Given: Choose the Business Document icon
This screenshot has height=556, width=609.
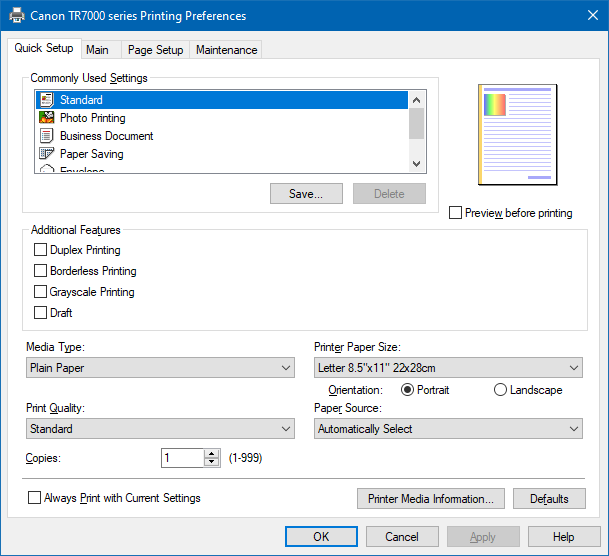Looking at the screenshot, I should (46, 136).
